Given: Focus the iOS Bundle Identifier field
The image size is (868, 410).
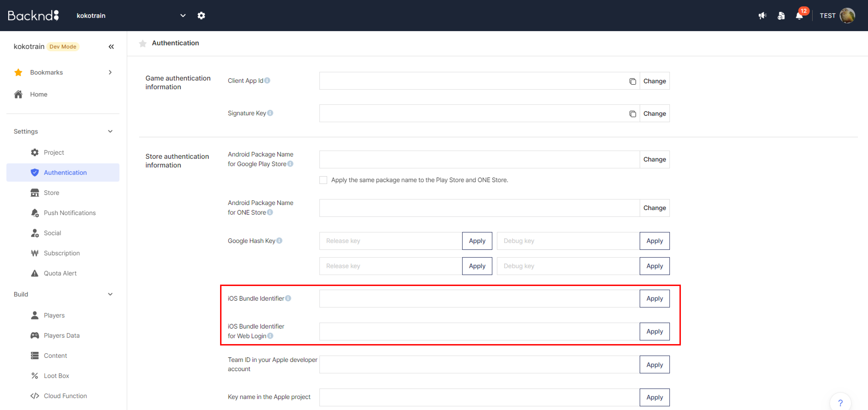Looking at the screenshot, I should point(480,298).
